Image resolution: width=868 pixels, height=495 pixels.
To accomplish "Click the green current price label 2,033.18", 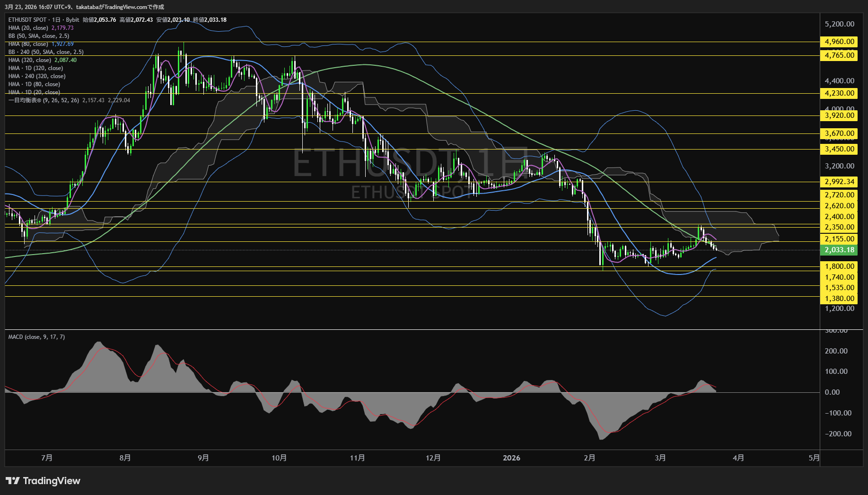I will [839, 250].
